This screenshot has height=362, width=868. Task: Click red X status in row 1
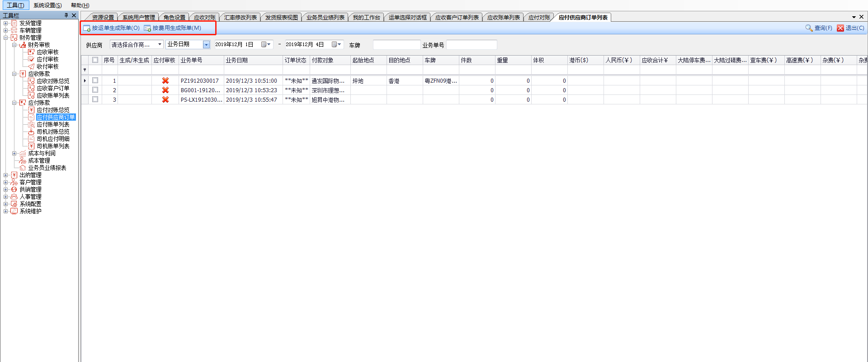coord(165,81)
